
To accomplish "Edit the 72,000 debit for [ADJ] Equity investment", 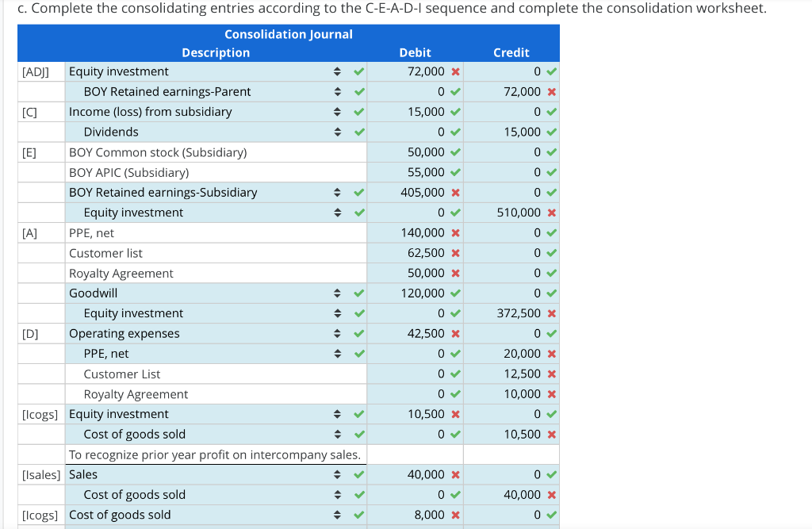I will 416,71.
